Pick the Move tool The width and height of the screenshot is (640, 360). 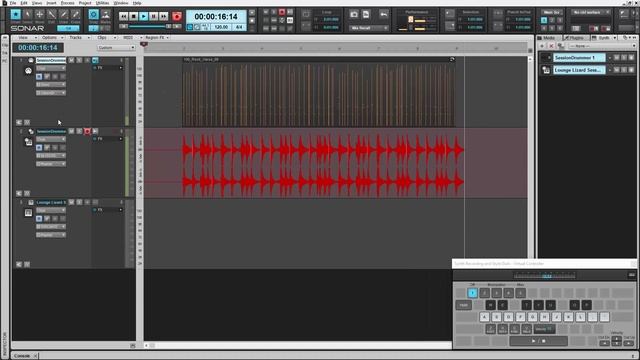(39, 15)
